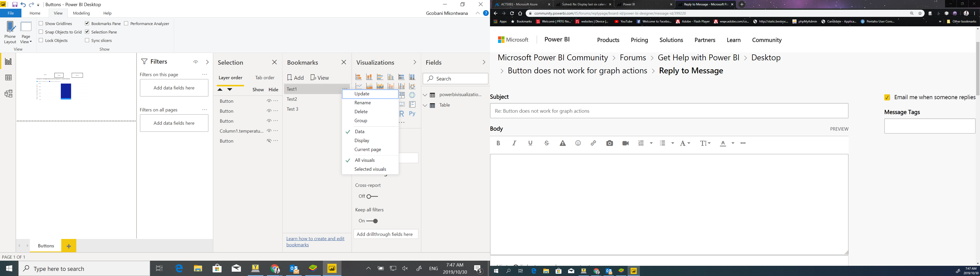Open numbered list dropdown arrow in editor
The height and width of the screenshot is (276, 980).
click(651, 143)
